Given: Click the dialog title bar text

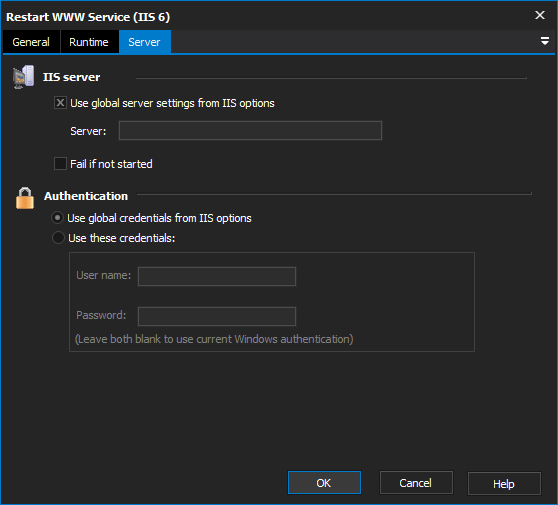Looking at the screenshot, I should pos(88,17).
